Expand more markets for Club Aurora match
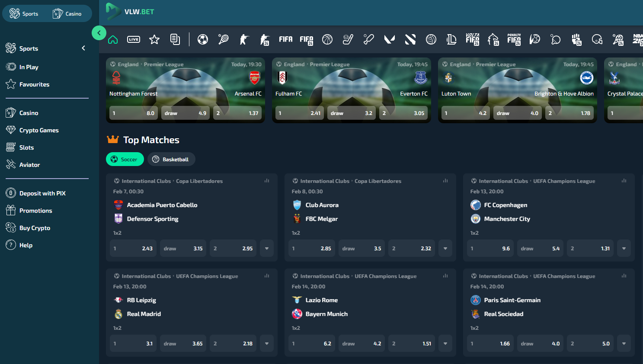643x364 pixels. click(445, 248)
